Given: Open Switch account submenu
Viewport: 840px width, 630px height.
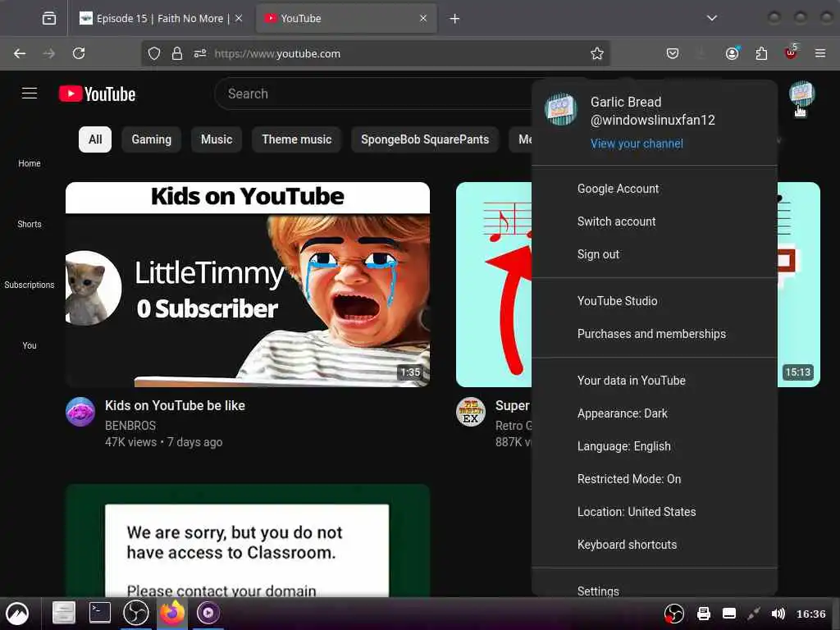Looking at the screenshot, I should [x=655, y=221].
